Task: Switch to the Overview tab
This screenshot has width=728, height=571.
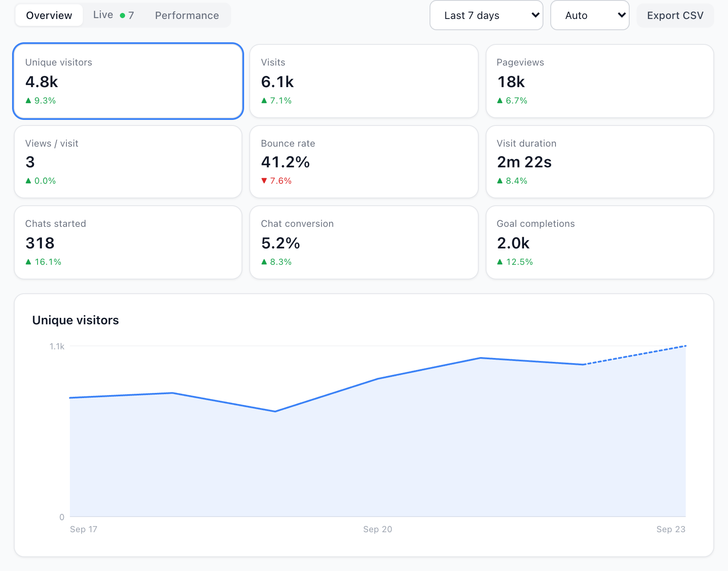Action: (49, 16)
